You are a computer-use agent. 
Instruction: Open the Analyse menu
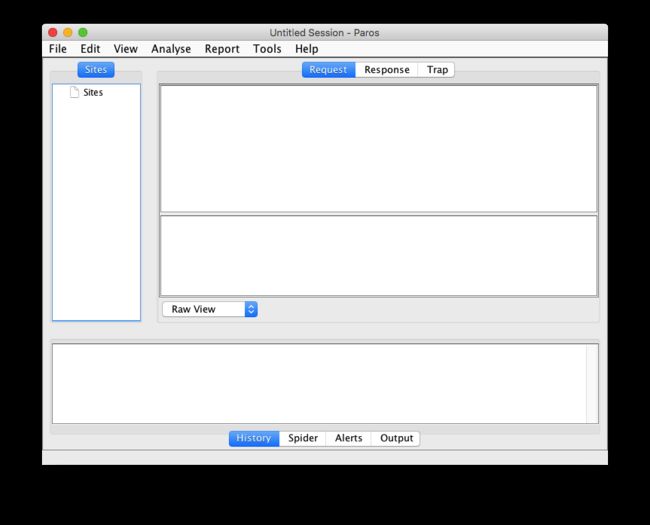(171, 49)
